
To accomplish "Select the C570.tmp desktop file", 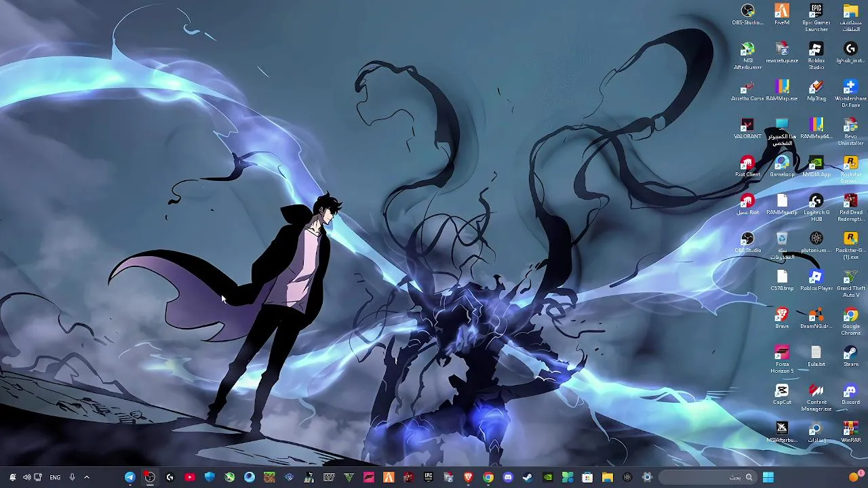I will (782, 281).
